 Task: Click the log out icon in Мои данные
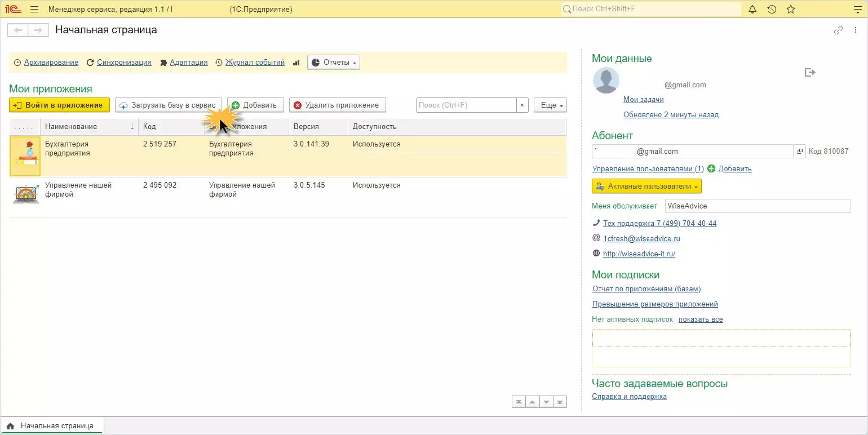click(x=810, y=72)
